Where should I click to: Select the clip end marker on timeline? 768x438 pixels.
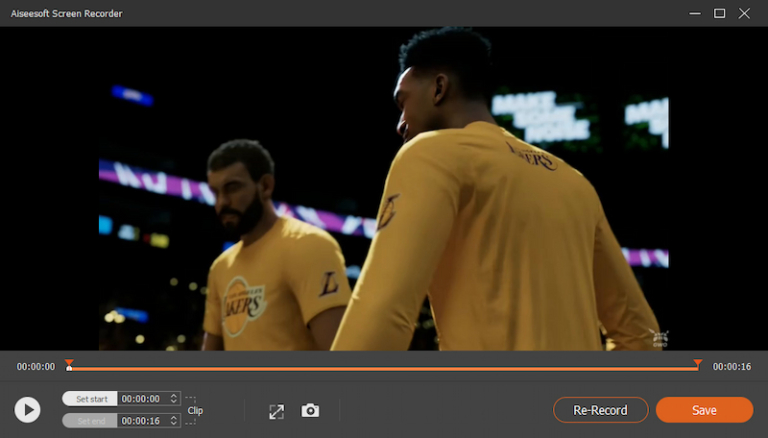coord(697,364)
